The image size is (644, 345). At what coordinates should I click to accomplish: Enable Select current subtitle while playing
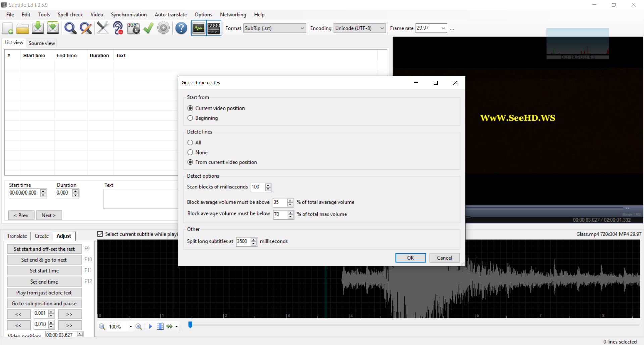click(100, 234)
